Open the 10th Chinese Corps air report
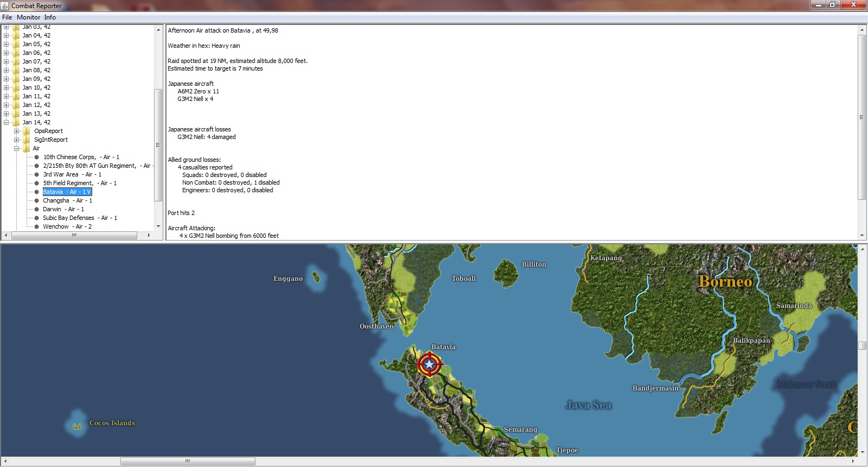The width and height of the screenshot is (868, 467). pos(81,157)
